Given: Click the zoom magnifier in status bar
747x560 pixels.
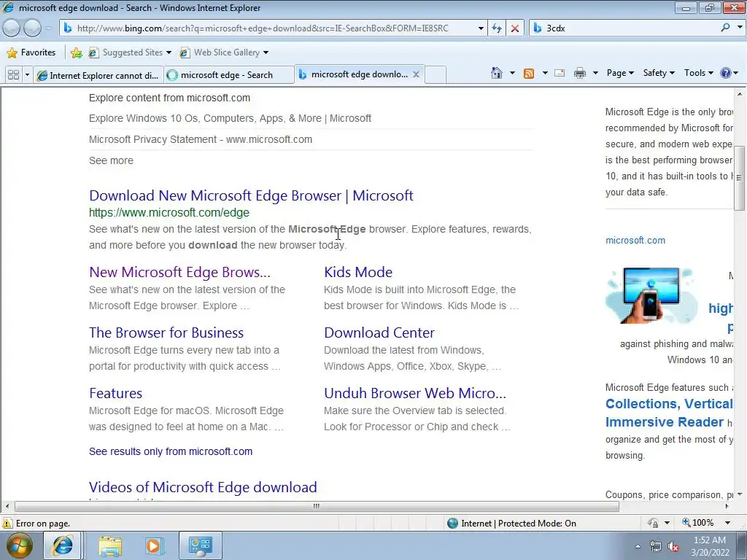Looking at the screenshot, I should click(686, 522).
